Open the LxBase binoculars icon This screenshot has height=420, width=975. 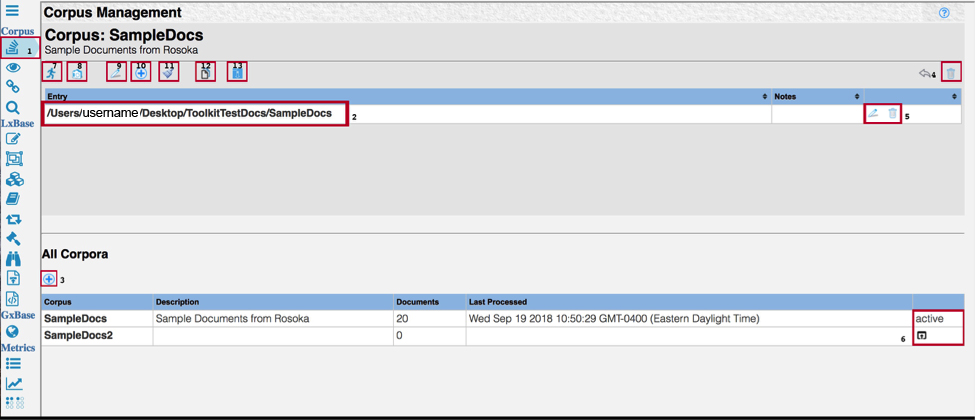tap(14, 258)
